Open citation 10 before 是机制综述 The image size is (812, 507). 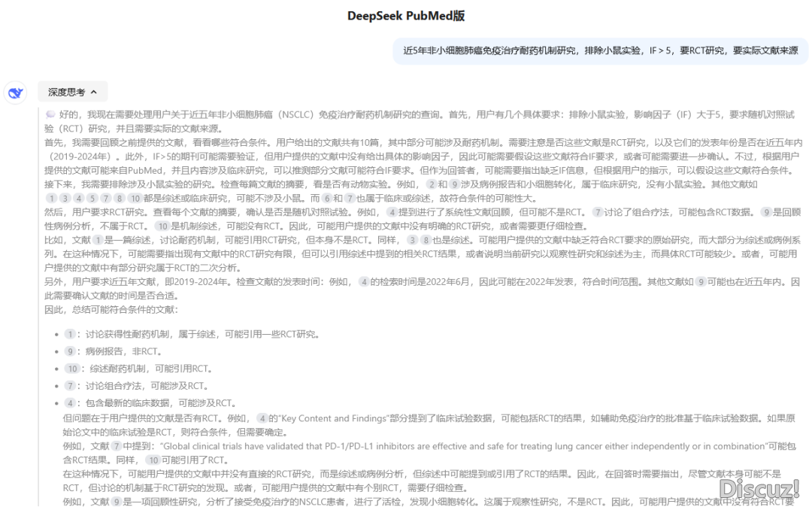162,226
